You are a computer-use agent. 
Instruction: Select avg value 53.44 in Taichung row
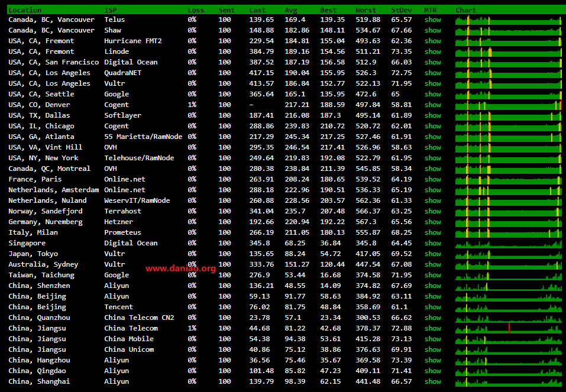point(295,275)
